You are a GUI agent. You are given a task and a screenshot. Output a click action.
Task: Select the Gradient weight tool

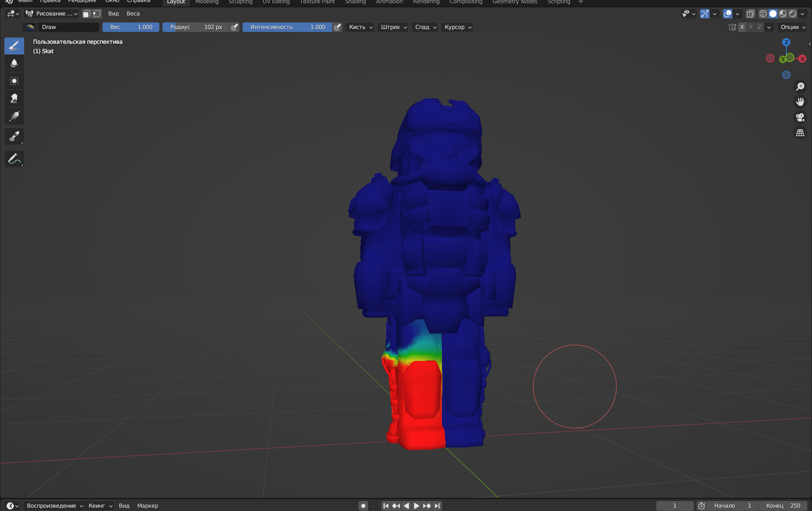coord(14,116)
